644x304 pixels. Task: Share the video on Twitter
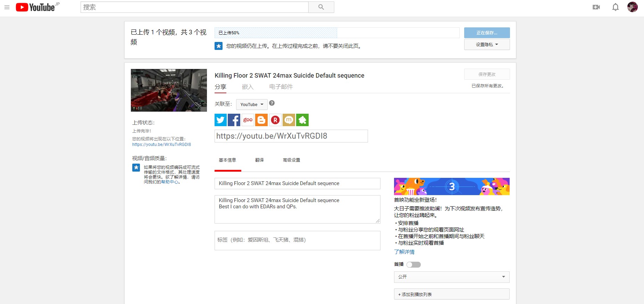[x=220, y=120]
